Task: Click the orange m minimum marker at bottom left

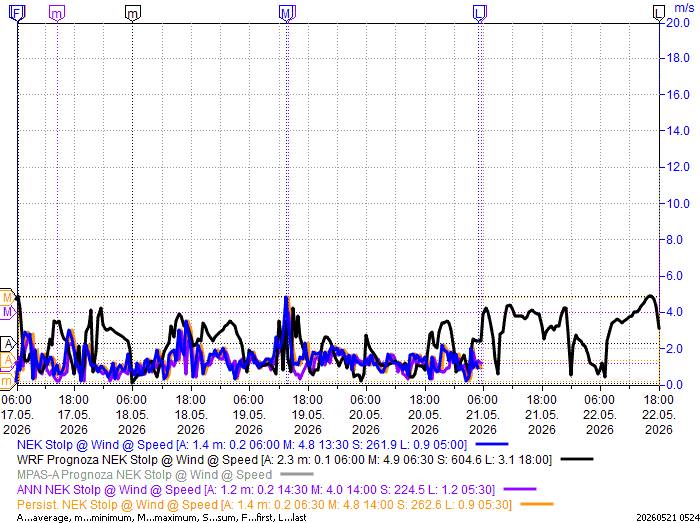Action: point(7,381)
